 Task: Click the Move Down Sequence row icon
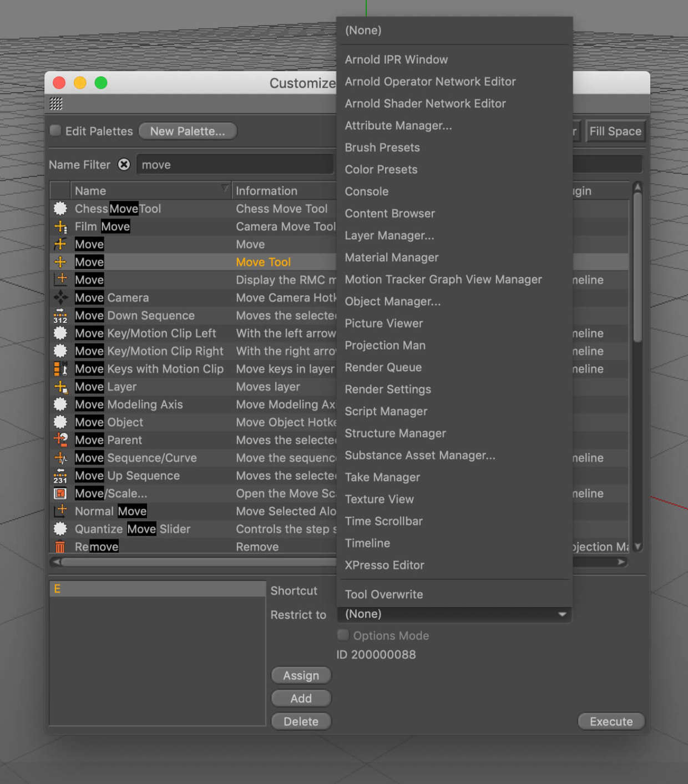pos(60,316)
